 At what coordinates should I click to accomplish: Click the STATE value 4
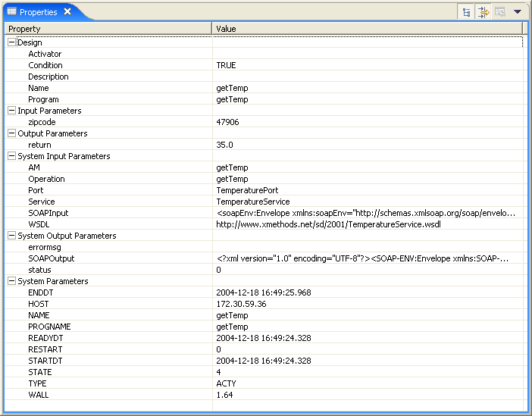tap(218, 372)
